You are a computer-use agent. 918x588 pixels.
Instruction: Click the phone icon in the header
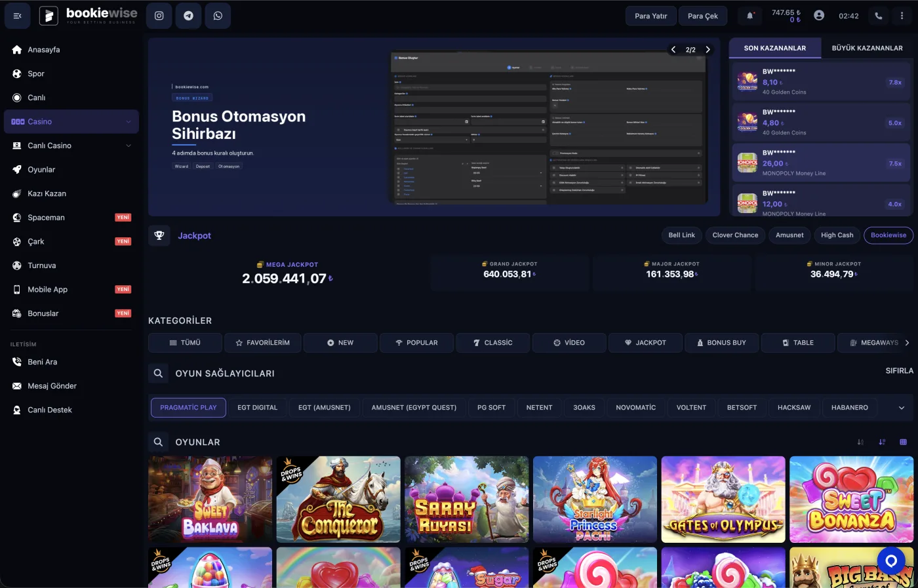pyautogui.click(x=878, y=15)
